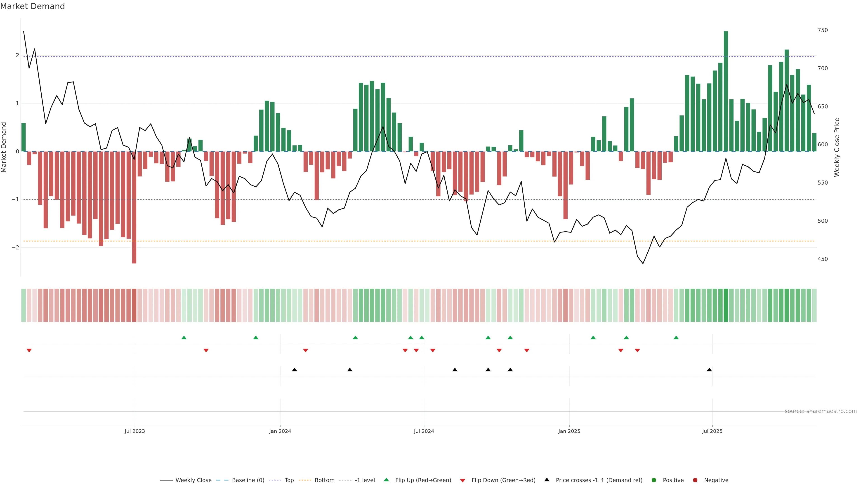Click the green Positive circle in legend
Image resolution: width=868 pixels, height=488 pixels.
[x=654, y=480]
